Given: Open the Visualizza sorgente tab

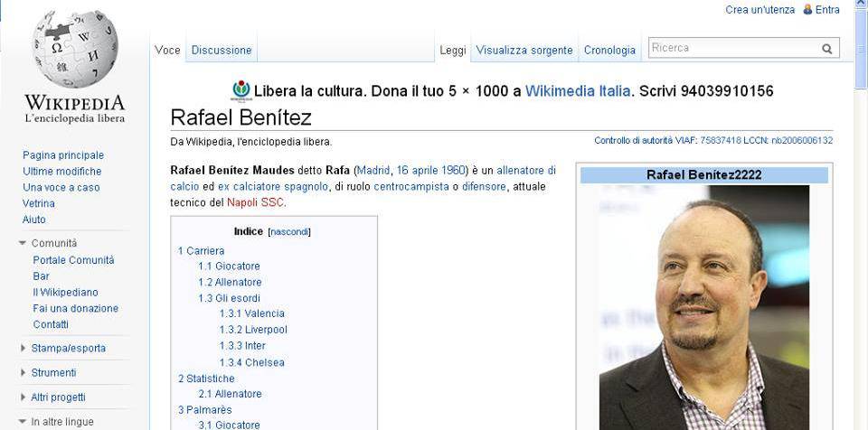Looking at the screenshot, I should [524, 50].
